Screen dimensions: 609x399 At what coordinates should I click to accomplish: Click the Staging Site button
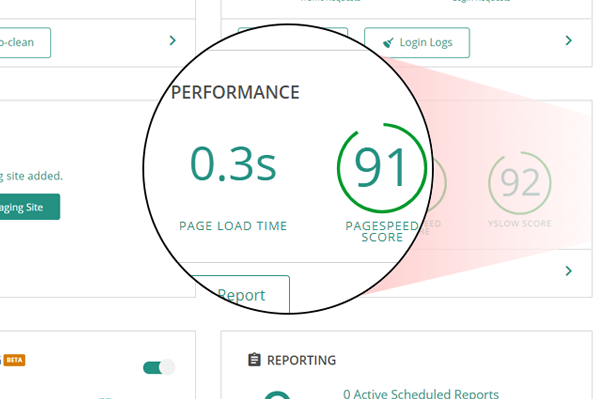[30, 207]
